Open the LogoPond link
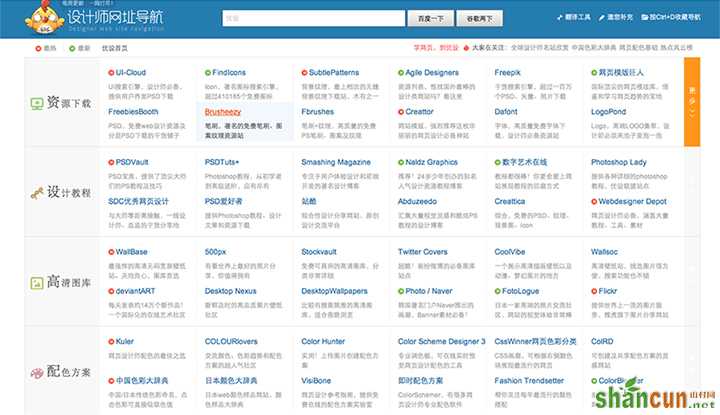The image size is (720, 415). click(x=608, y=112)
